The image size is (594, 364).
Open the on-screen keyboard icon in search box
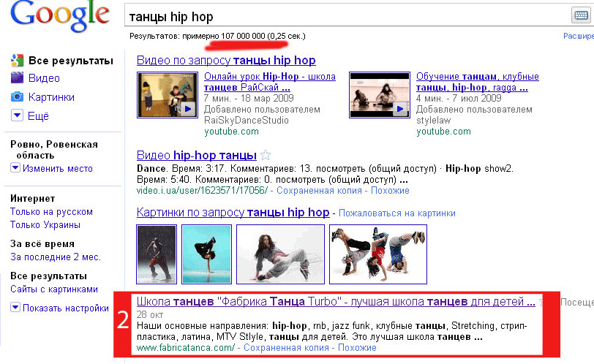[581, 15]
